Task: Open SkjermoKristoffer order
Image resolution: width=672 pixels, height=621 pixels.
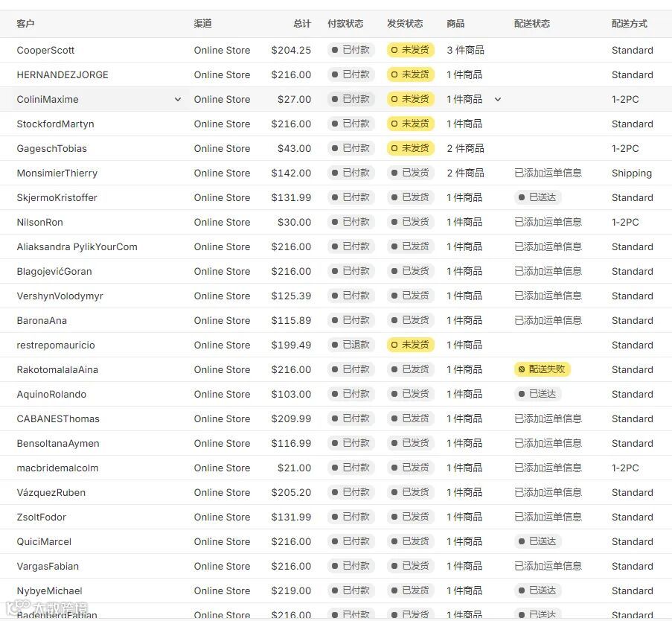Action: coord(336,198)
